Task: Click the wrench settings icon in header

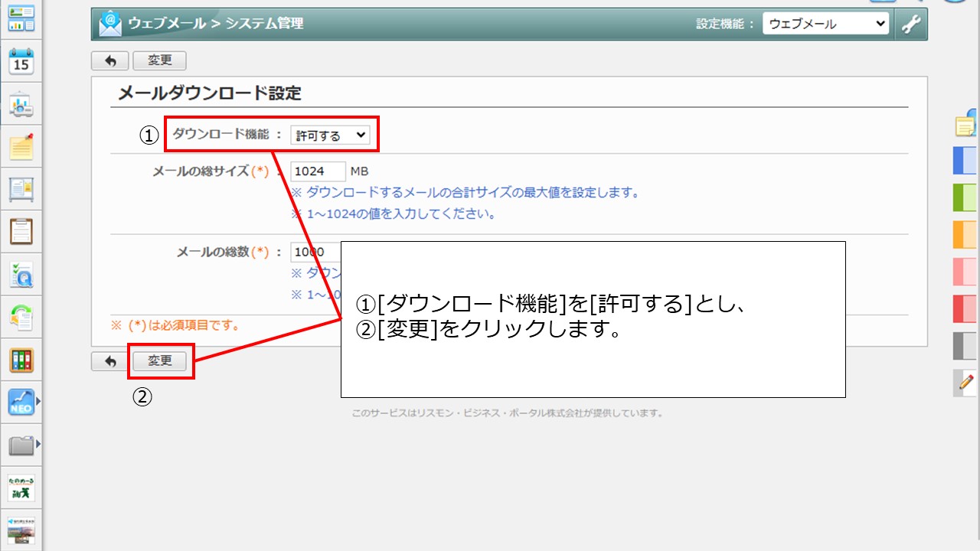Action: [910, 24]
